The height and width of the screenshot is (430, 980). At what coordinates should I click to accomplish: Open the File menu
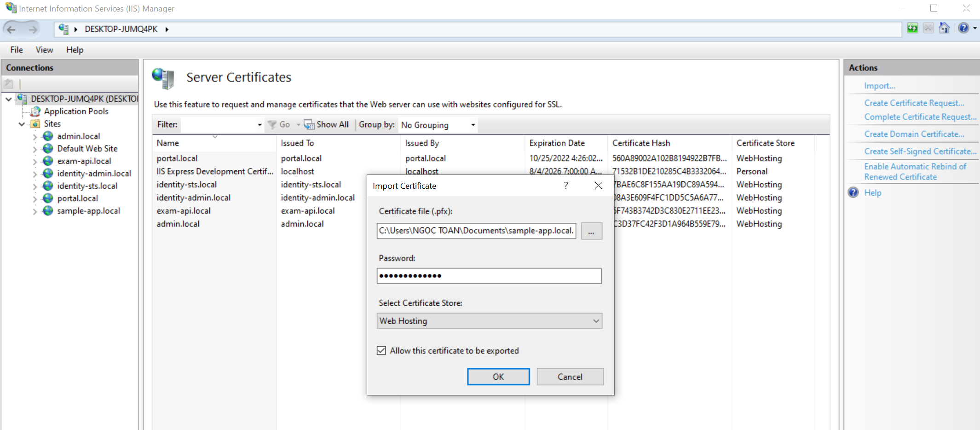pos(17,50)
